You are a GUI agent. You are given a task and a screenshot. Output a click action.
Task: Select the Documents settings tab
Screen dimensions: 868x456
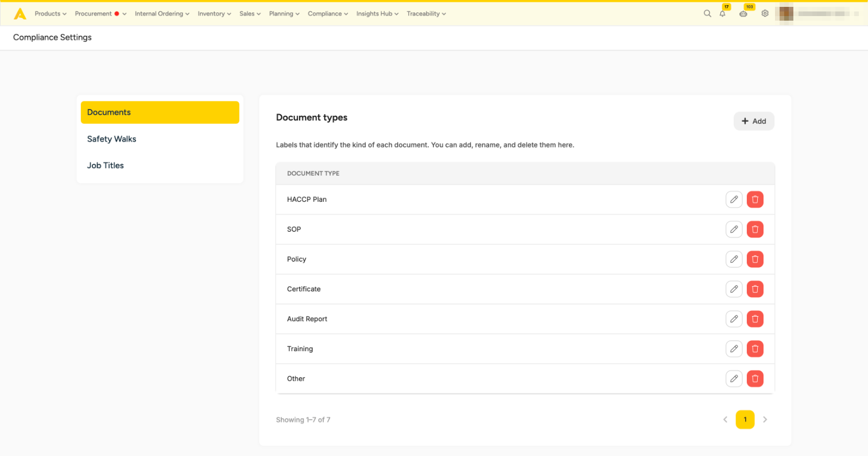coord(160,112)
